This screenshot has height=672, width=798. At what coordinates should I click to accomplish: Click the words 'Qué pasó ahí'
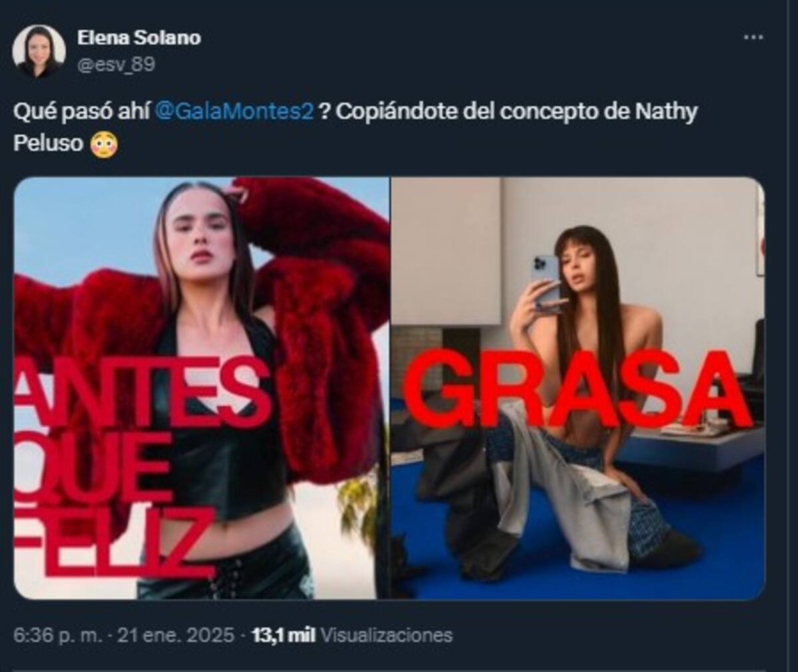[x=81, y=112]
